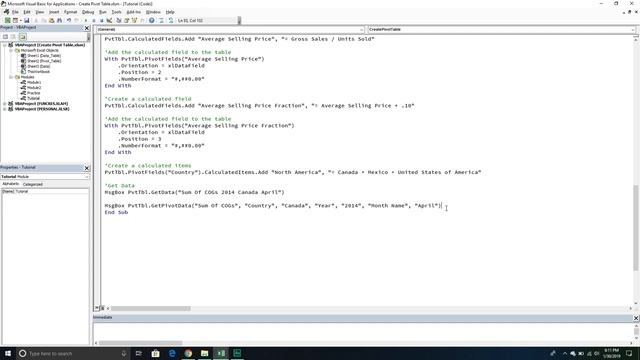Click the View Object icon in Project pane
The image size is (640, 360).
pyautogui.click(x=13, y=37)
